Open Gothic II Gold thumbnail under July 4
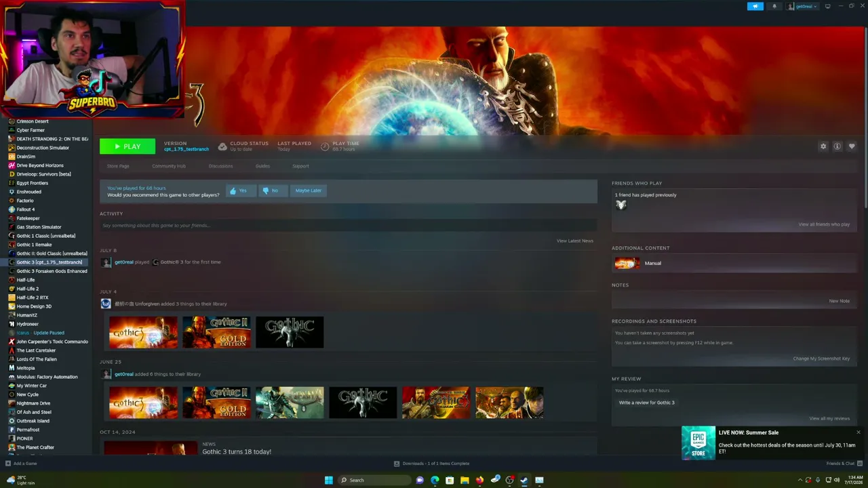The height and width of the screenshot is (488, 868). (216, 332)
